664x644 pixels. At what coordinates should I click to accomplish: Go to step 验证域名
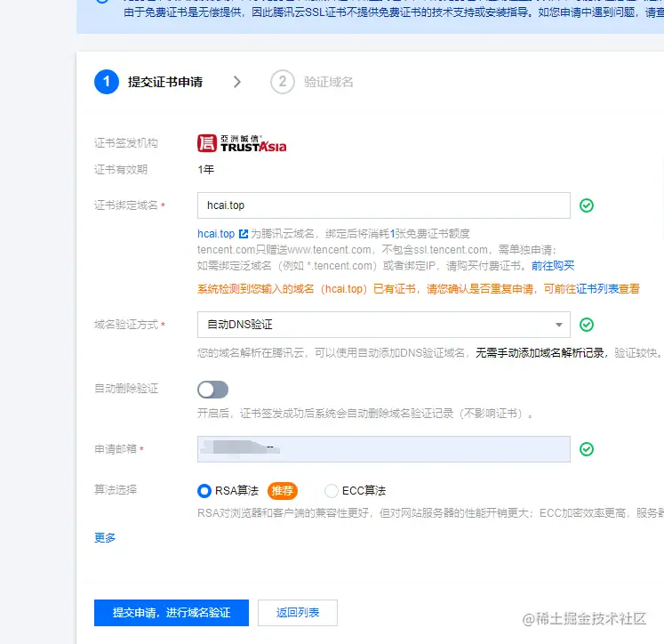coord(329,82)
